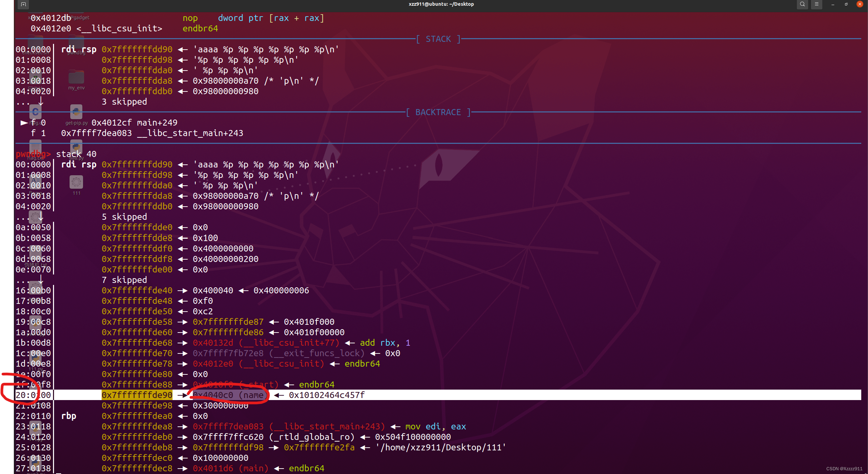Viewport: 868px width, 474px height.
Task: Click the pwndbg> prompt text
Action: tap(33, 154)
